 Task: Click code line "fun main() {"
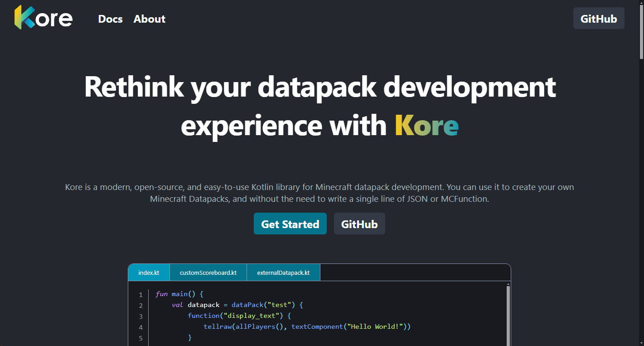[180, 294]
